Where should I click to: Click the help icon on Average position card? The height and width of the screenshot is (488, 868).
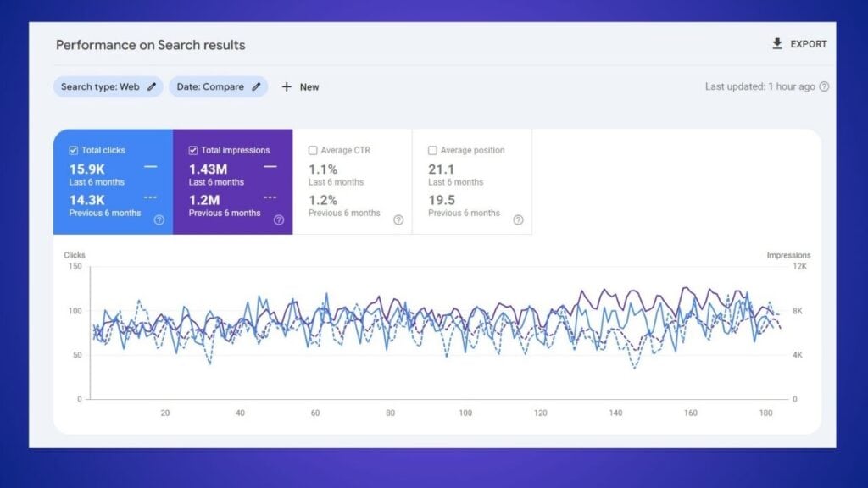click(x=518, y=219)
